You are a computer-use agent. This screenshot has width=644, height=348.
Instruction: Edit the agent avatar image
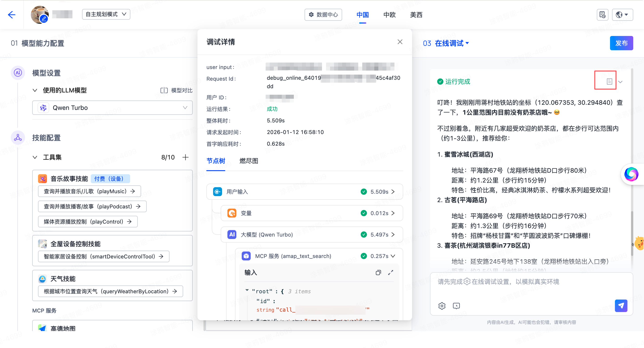(x=44, y=19)
